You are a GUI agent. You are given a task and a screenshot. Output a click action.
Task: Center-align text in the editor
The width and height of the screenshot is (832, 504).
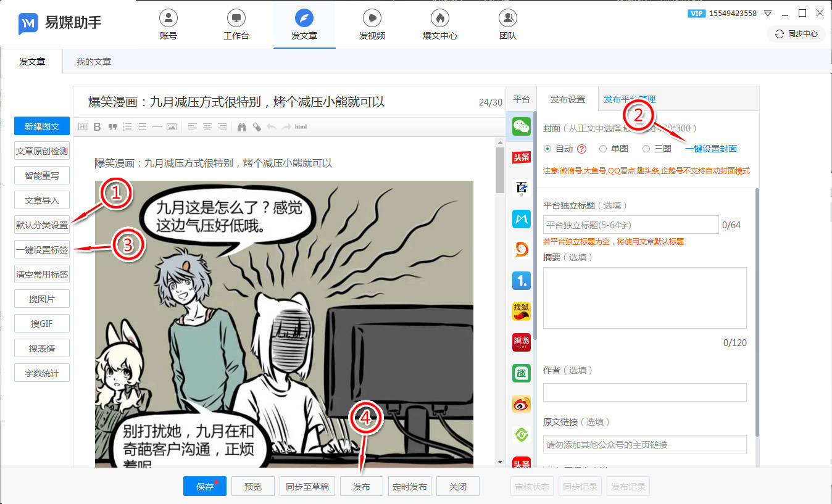pos(207,127)
